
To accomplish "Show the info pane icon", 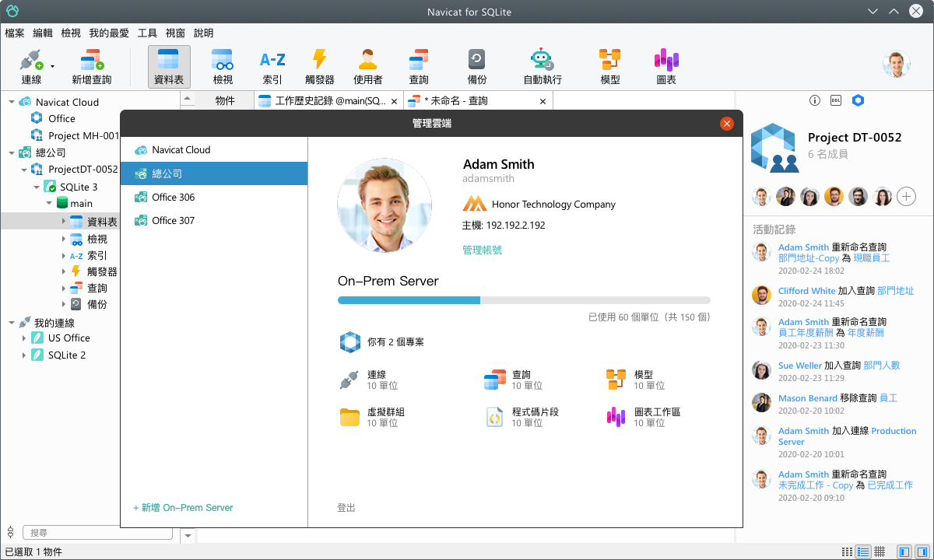I will (815, 100).
